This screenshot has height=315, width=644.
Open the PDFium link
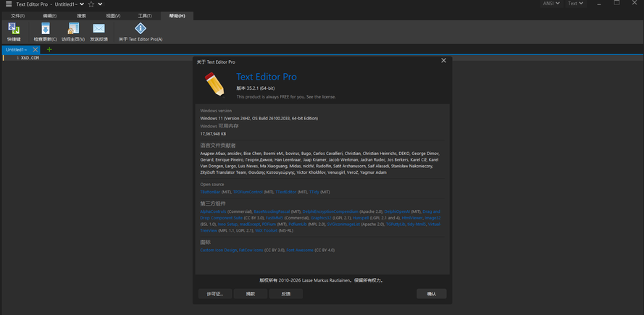click(x=269, y=224)
